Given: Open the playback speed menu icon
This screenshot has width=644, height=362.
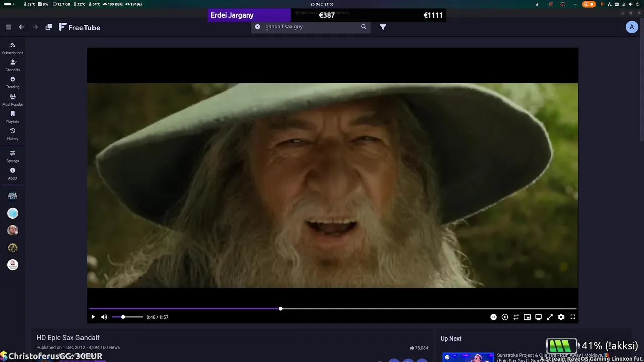Looking at the screenshot, I should (x=505, y=317).
